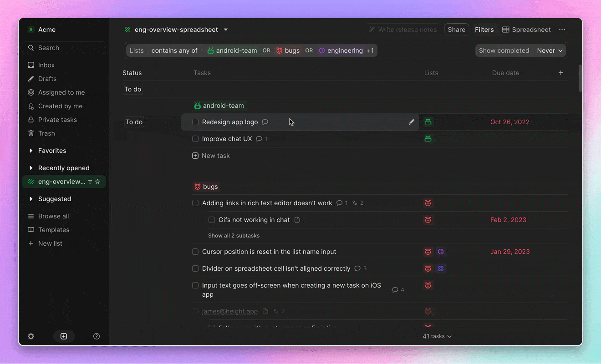Open the contains any of filter operator
The height and width of the screenshot is (364, 601).
pyautogui.click(x=174, y=51)
